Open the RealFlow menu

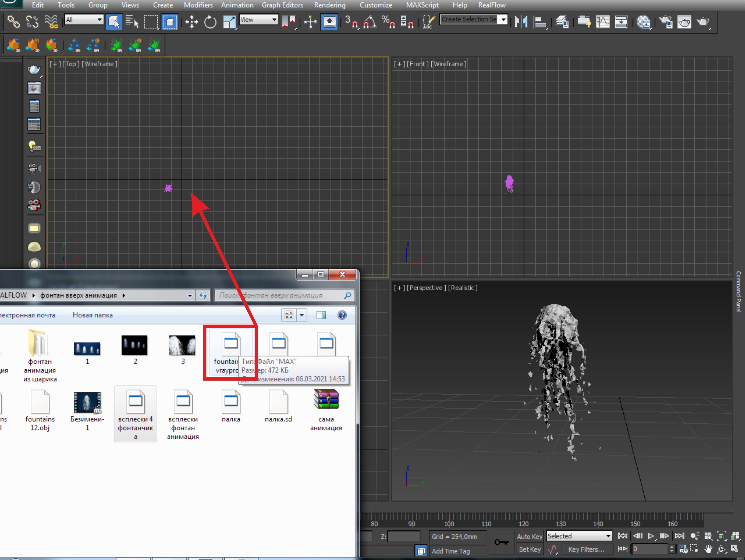[x=492, y=5]
